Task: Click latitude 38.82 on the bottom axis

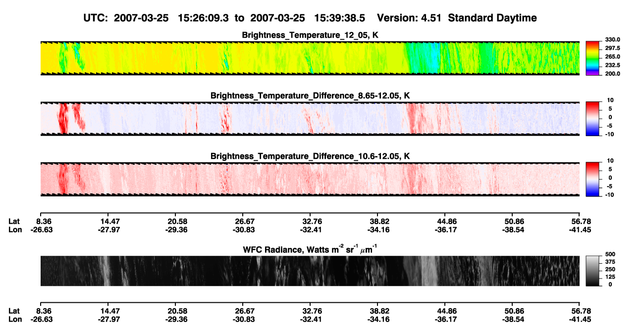Action: 379,311
